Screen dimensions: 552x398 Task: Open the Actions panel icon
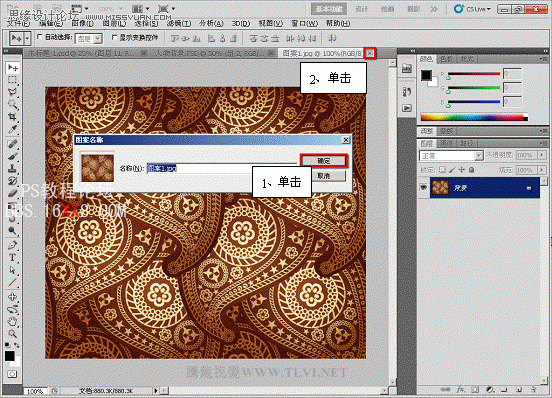coord(407,108)
